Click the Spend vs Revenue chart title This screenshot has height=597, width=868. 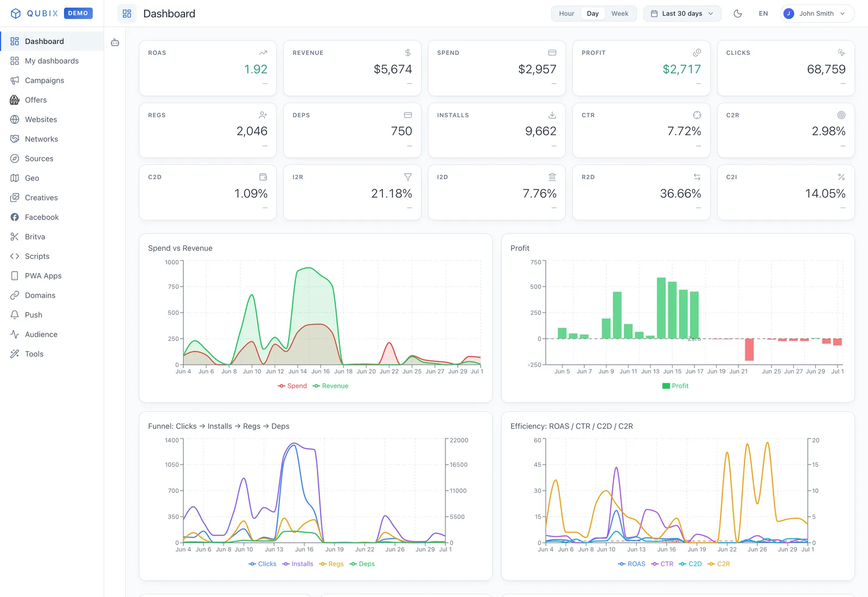point(180,248)
